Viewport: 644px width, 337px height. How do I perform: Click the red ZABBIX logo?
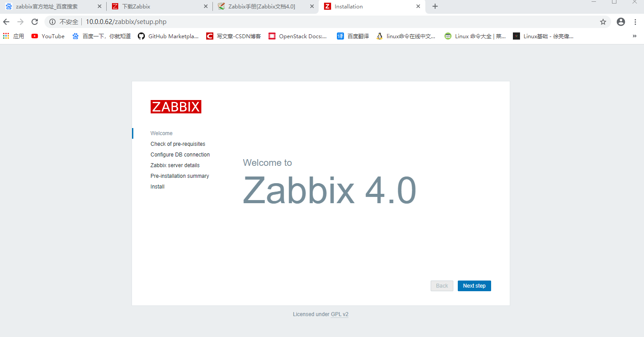tap(176, 107)
